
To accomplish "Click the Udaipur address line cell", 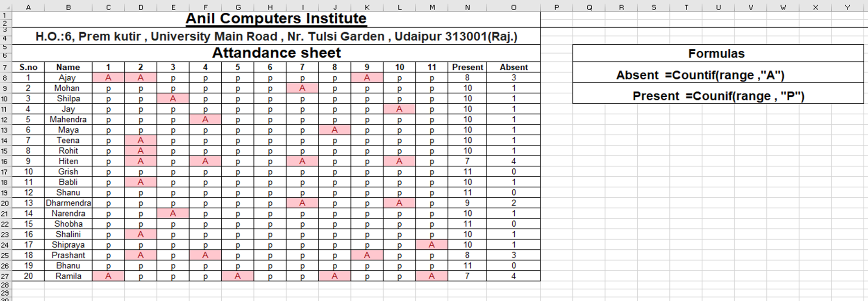I will coord(276,36).
